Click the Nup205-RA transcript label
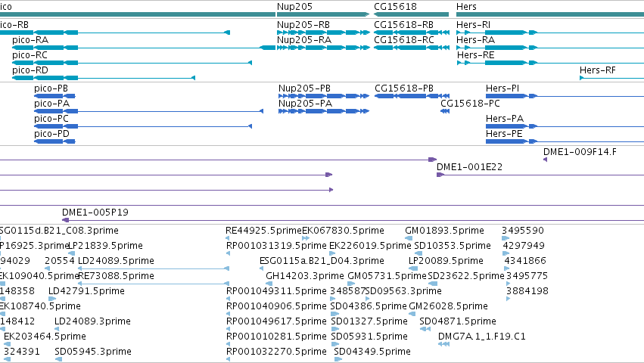This screenshot has height=363, width=644. [304, 40]
